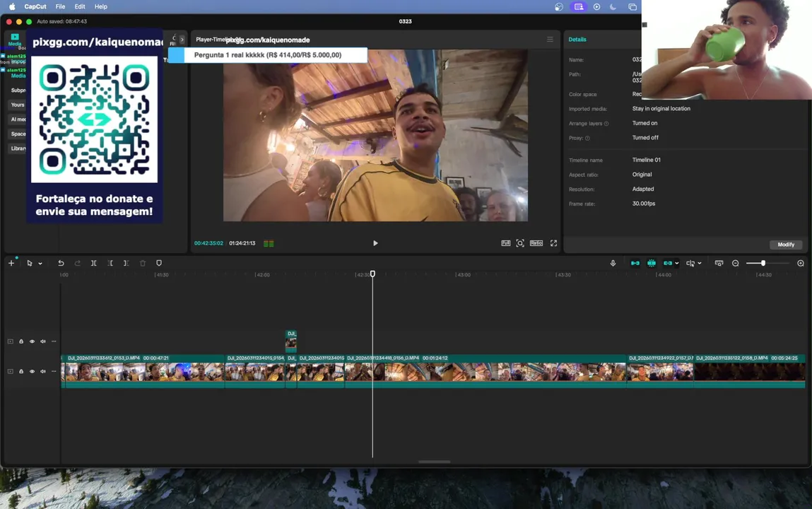The height and width of the screenshot is (509, 812).
Task: Select clip DJI_20260311234922_0157
Action: click(660, 370)
